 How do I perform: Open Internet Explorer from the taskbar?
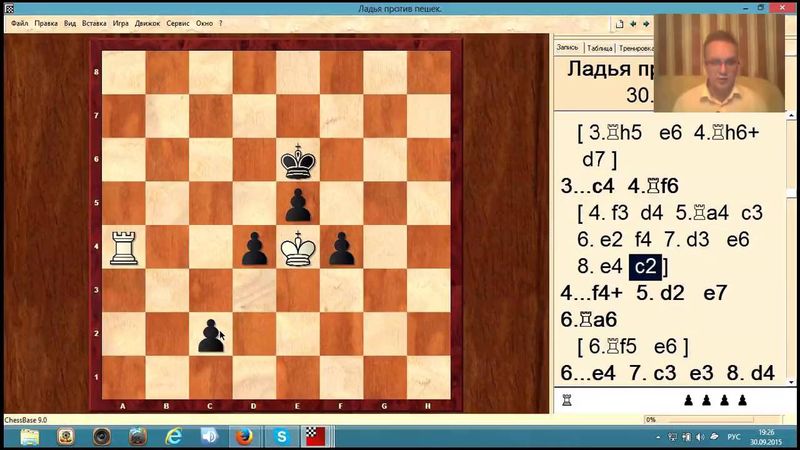point(173,437)
